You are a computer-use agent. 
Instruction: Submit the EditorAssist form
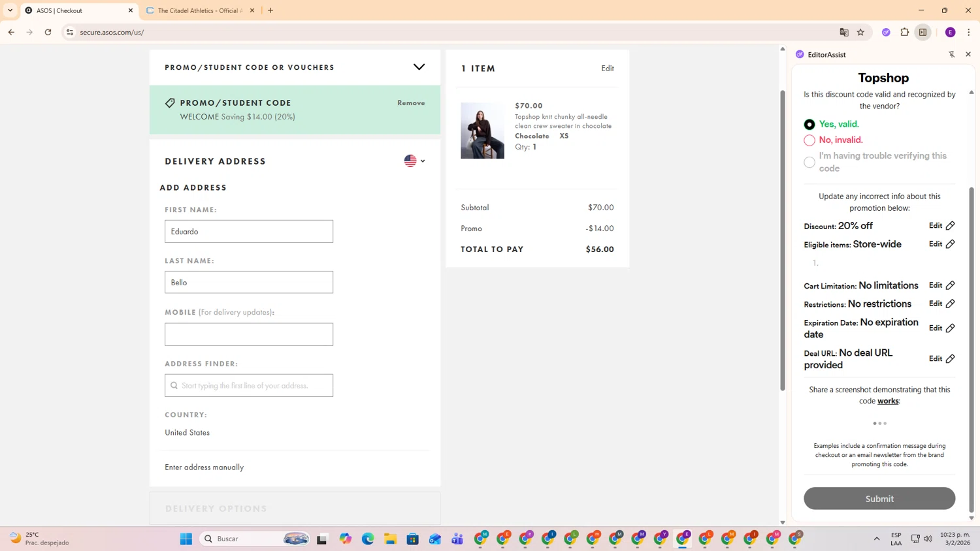coord(879,499)
